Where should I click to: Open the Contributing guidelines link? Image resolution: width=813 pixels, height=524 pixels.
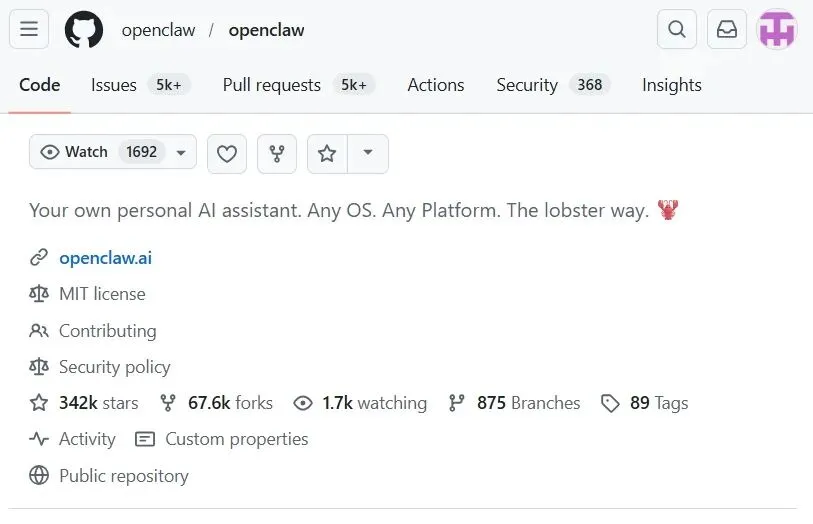107,331
